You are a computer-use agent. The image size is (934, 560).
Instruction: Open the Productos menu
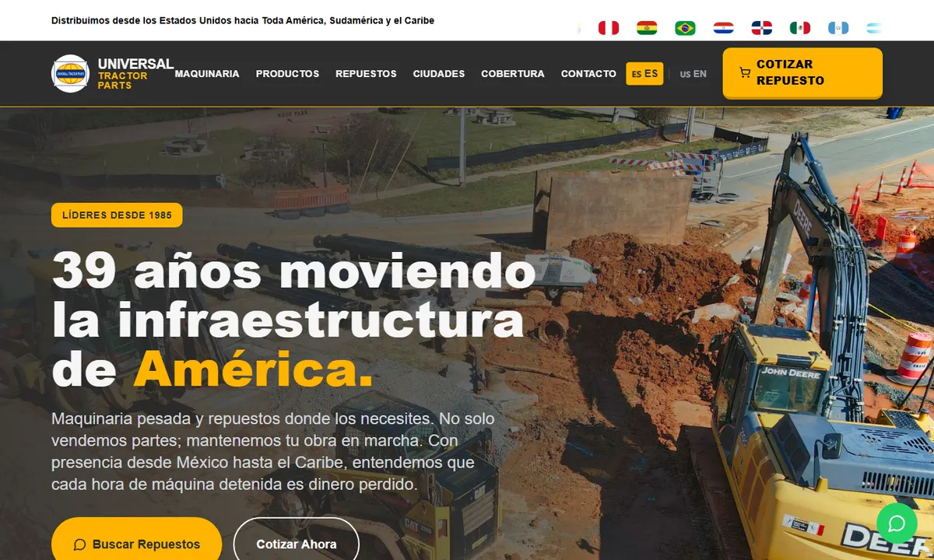click(287, 74)
